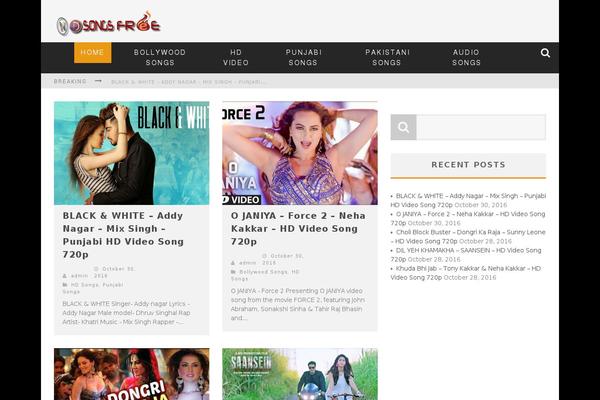Open recent post Khuda Bhi Jab
The height and width of the screenshot is (400, 600).
[465, 273]
